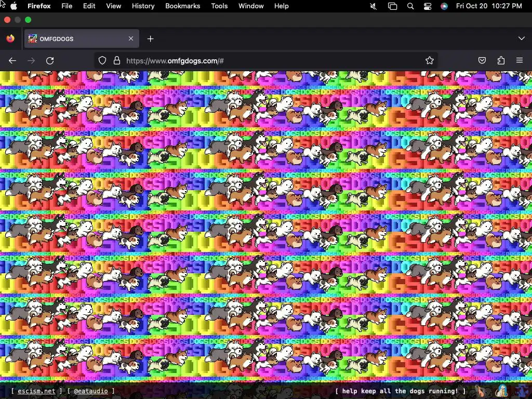Close the OMFGDOGS tab

(x=131, y=38)
